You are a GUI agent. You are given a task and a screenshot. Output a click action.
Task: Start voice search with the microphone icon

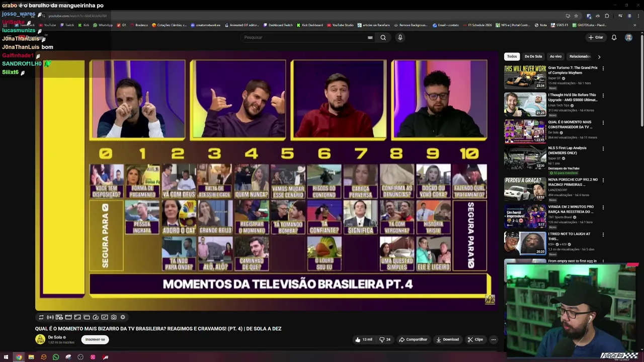(x=400, y=37)
